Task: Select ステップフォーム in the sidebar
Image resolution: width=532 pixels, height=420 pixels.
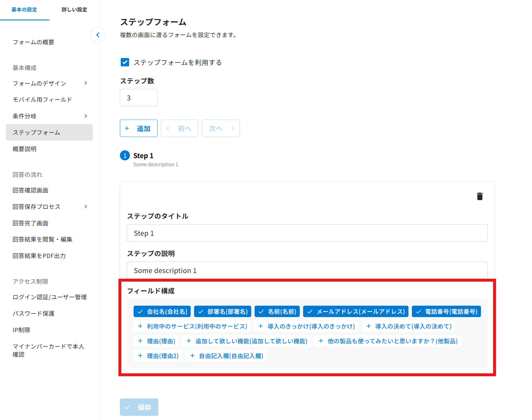Action: point(49,132)
